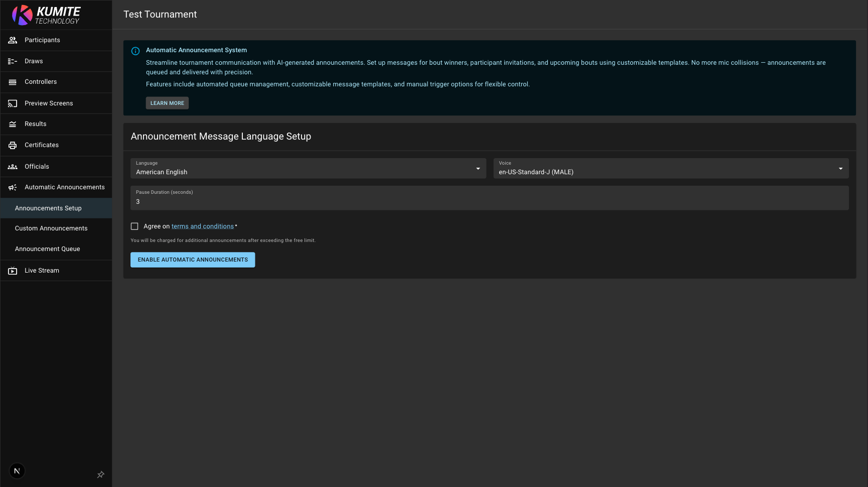Open Custom Announcements submenu item

click(x=51, y=228)
